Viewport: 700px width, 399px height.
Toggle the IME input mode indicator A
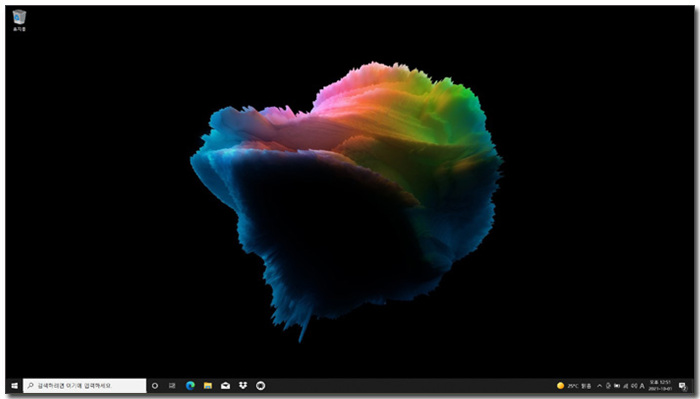pos(642,386)
